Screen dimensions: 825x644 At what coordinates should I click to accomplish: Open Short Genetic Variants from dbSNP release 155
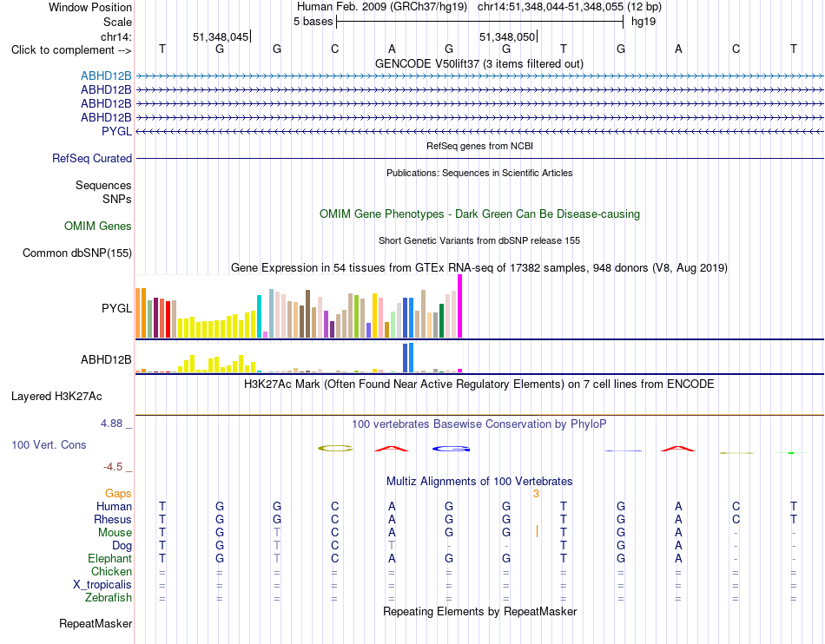(x=479, y=240)
